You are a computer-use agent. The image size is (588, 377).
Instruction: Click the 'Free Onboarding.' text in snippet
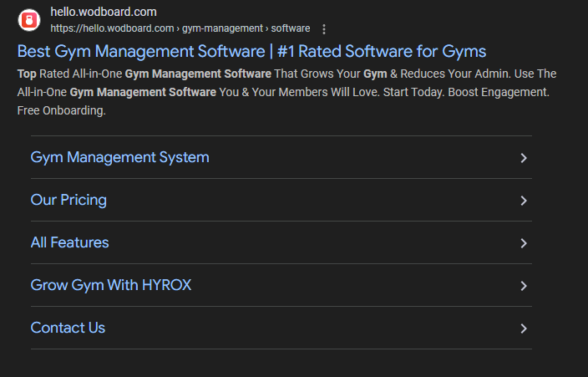pyautogui.click(x=62, y=110)
